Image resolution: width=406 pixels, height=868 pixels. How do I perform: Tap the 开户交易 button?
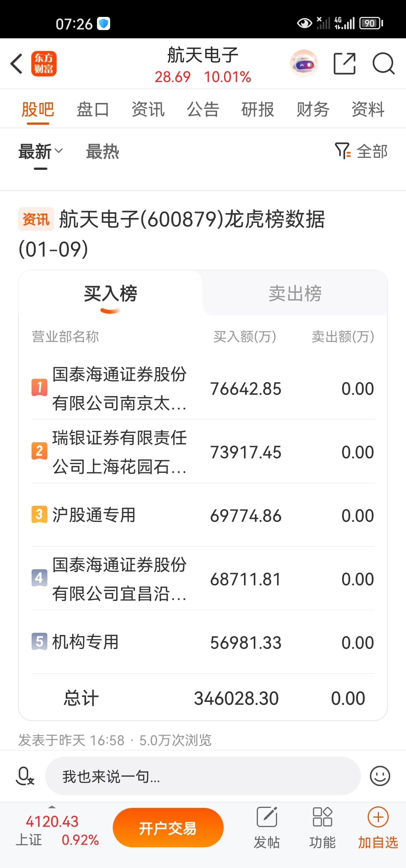point(168,827)
